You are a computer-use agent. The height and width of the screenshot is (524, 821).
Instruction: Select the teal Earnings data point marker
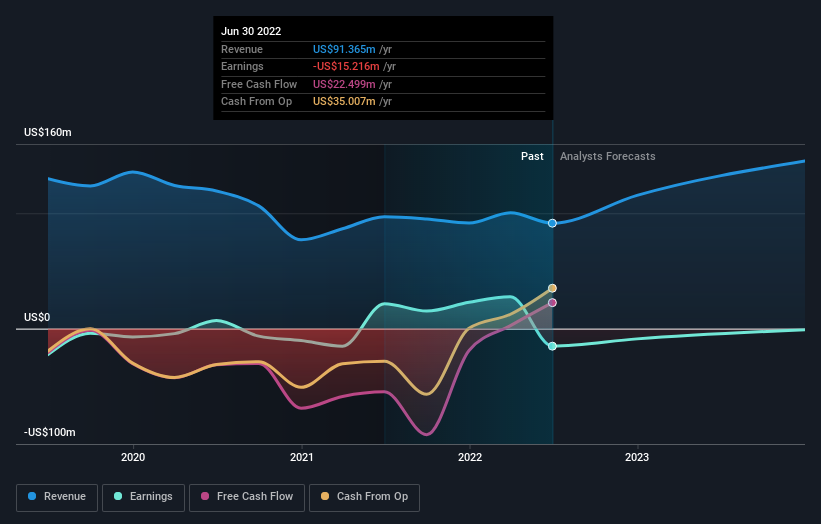pos(552,346)
